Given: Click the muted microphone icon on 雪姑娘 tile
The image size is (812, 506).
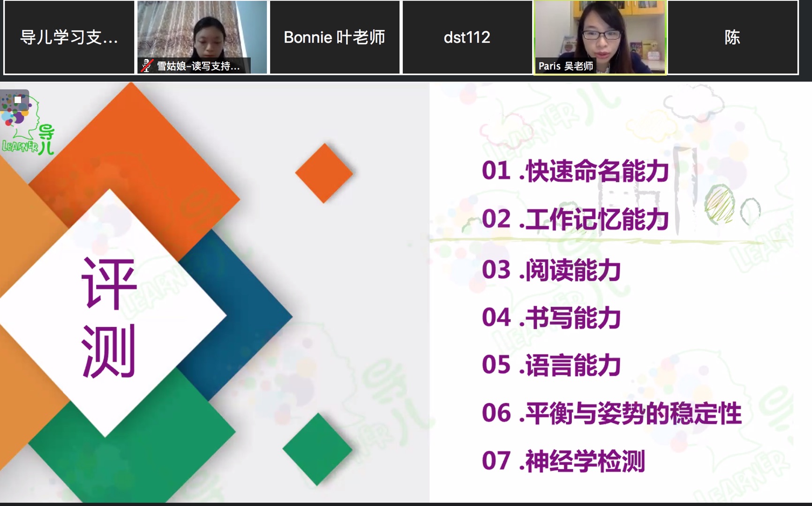Looking at the screenshot, I should click(147, 66).
